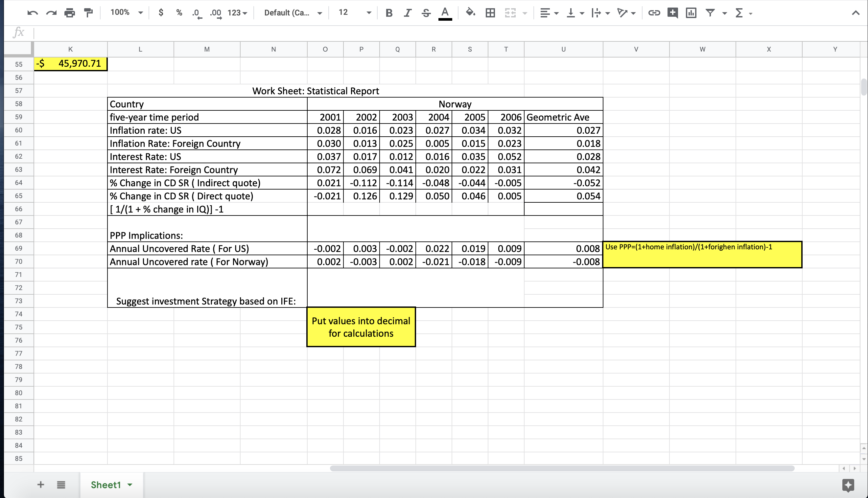Open the all sheets list menu
The width and height of the screenshot is (868, 498).
(x=61, y=485)
